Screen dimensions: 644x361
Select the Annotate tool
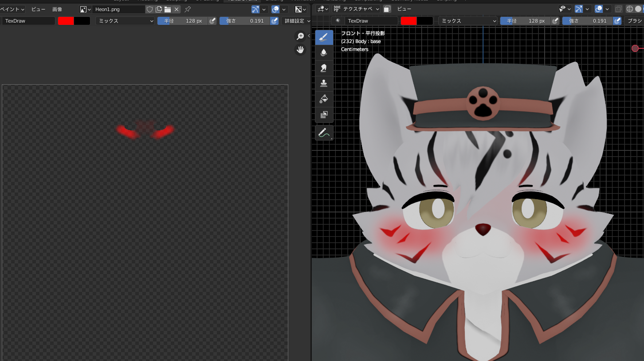[x=324, y=133]
